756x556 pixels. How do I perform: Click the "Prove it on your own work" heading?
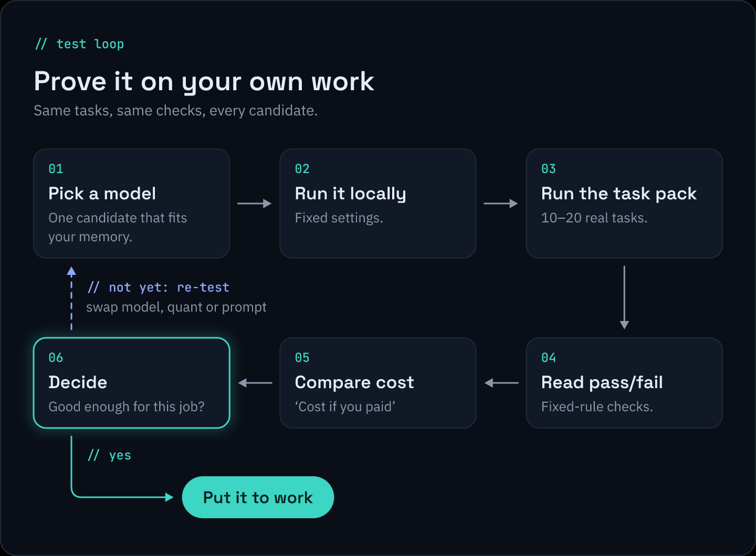tap(204, 82)
